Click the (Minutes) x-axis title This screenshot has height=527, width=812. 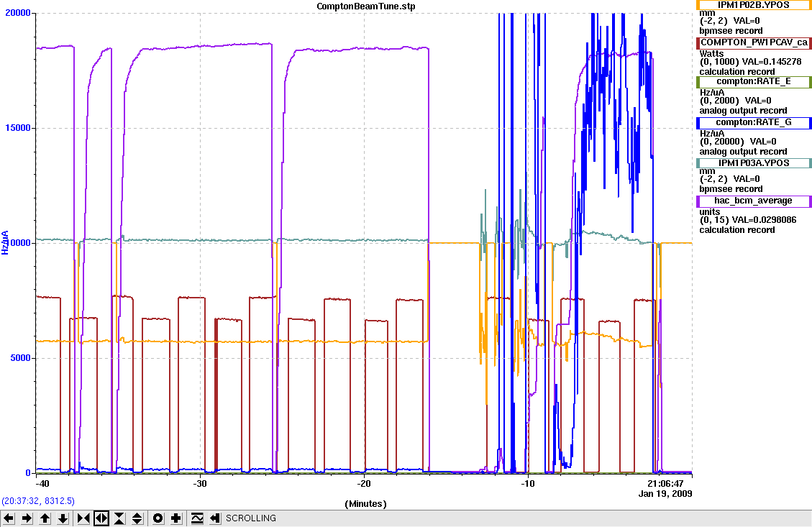(365, 504)
